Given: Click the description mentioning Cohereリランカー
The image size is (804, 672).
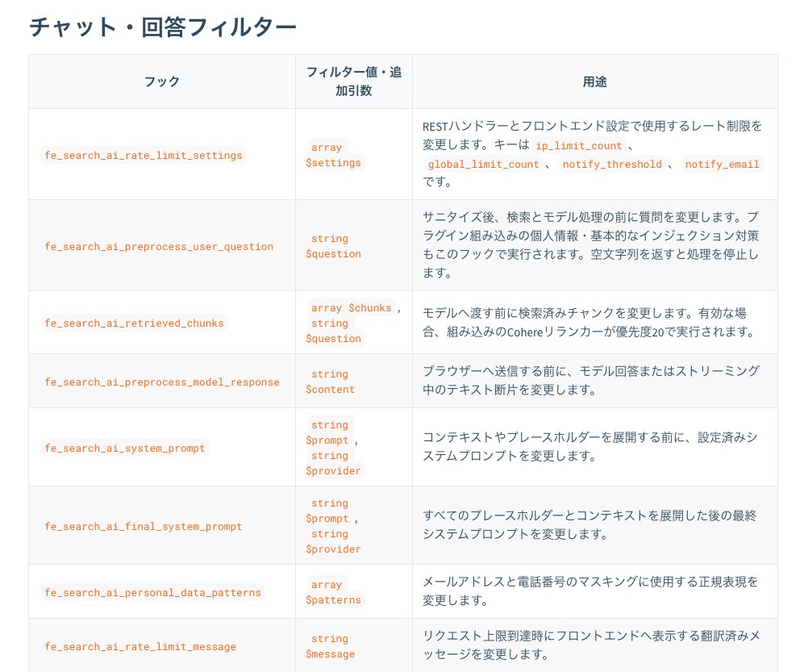Looking at the screenshot, I should [x=589, y=323].
